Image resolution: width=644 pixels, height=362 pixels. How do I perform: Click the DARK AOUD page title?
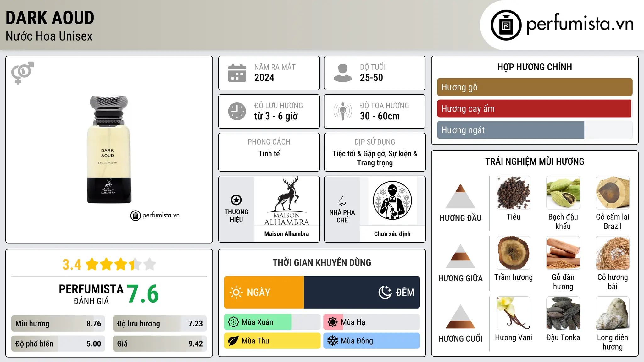pyautogui.click(x=50, y=18)
